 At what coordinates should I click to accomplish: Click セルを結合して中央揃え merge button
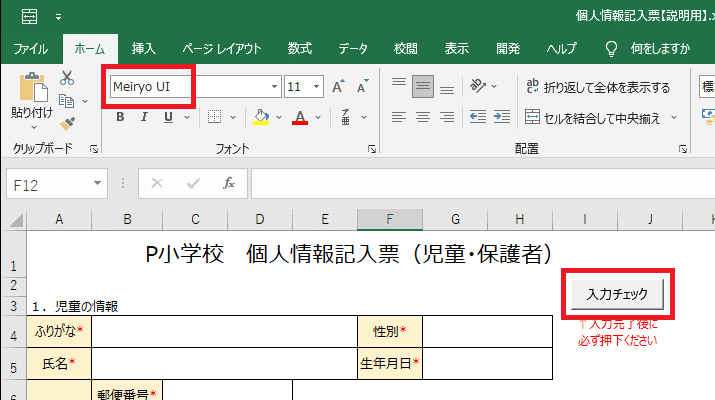coord(592,118)
